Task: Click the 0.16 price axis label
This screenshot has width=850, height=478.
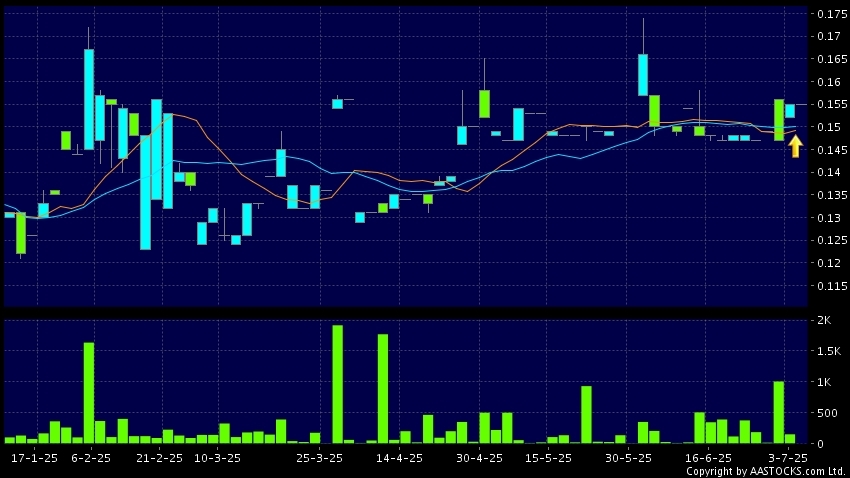Action: click(829, 82)
